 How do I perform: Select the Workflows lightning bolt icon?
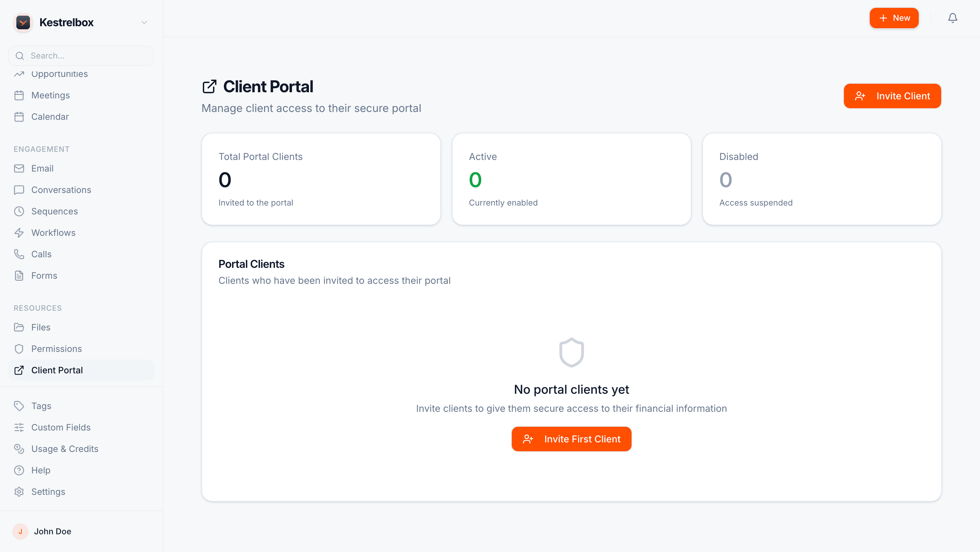coord(19,232)
